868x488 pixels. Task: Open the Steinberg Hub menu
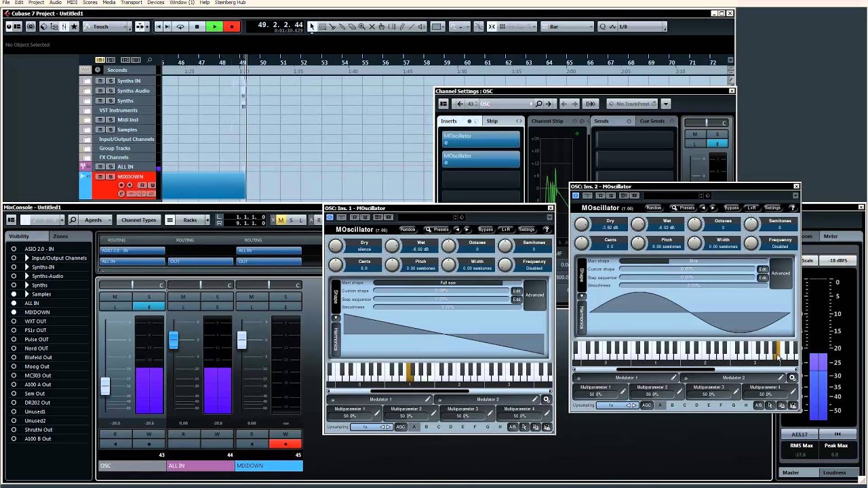point(230,3)
